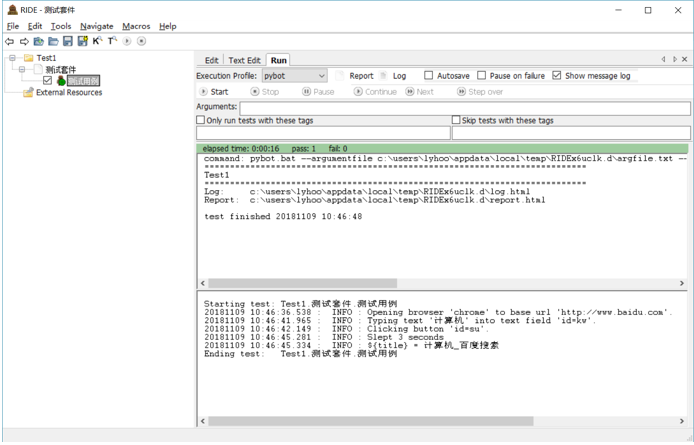Click the include tags input field
Screen dimensions: 694x445
coord(323,133)
